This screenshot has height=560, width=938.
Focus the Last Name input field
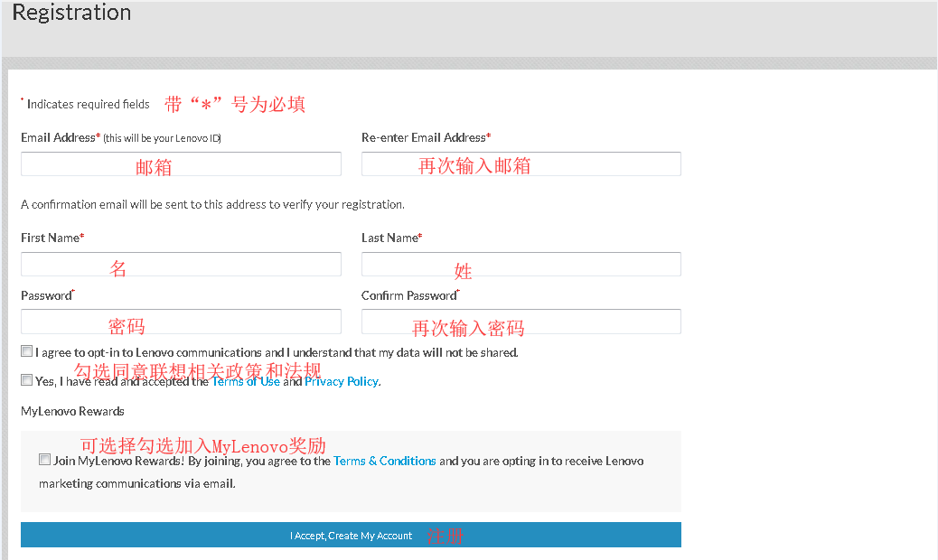pyautogui.click(x=521, y=264)
